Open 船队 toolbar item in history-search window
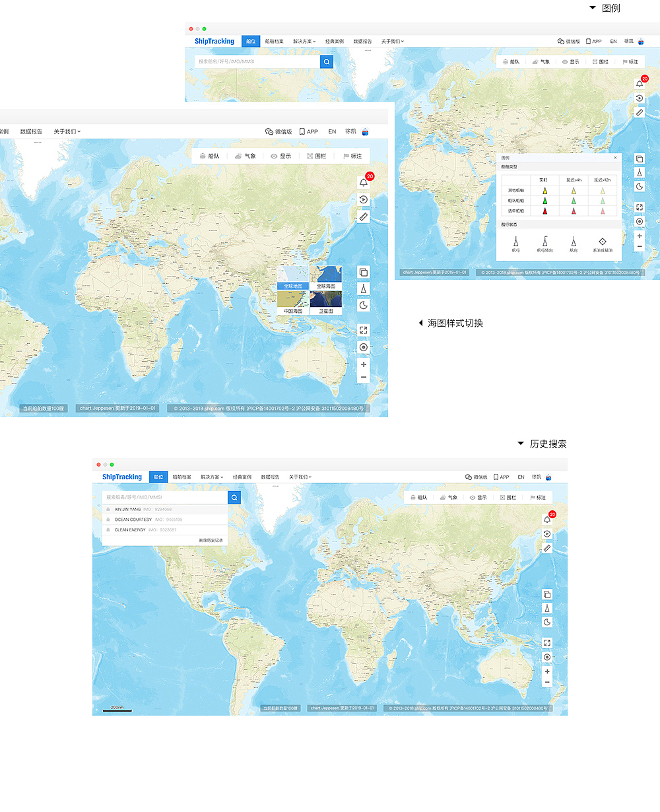 tap(418, 497)
